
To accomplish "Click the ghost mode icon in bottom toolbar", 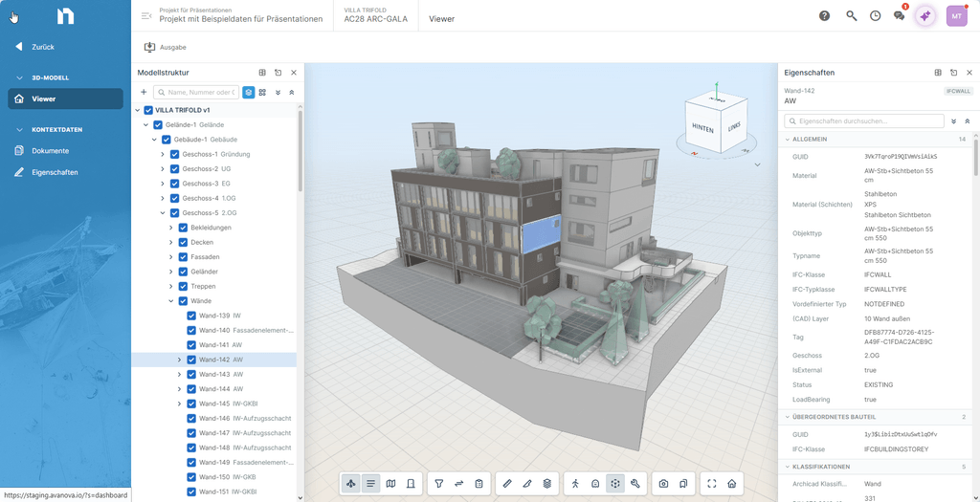I will click(595, 483).
